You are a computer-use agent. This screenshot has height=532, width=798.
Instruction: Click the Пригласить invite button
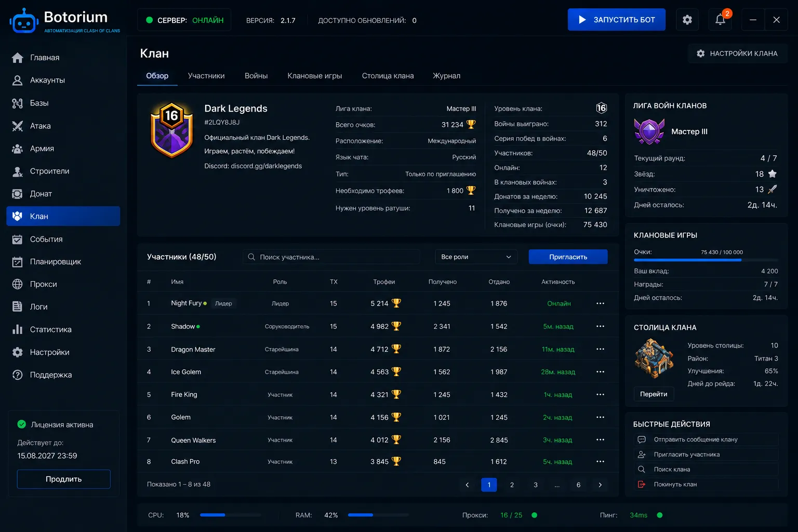point(568,257)
